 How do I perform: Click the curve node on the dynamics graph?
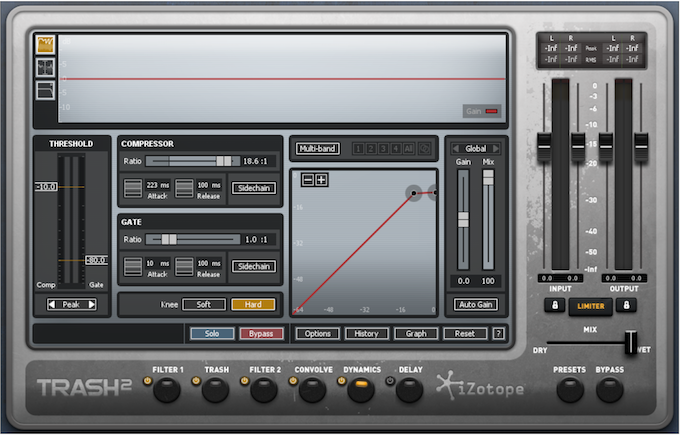(x=414, y=193)
